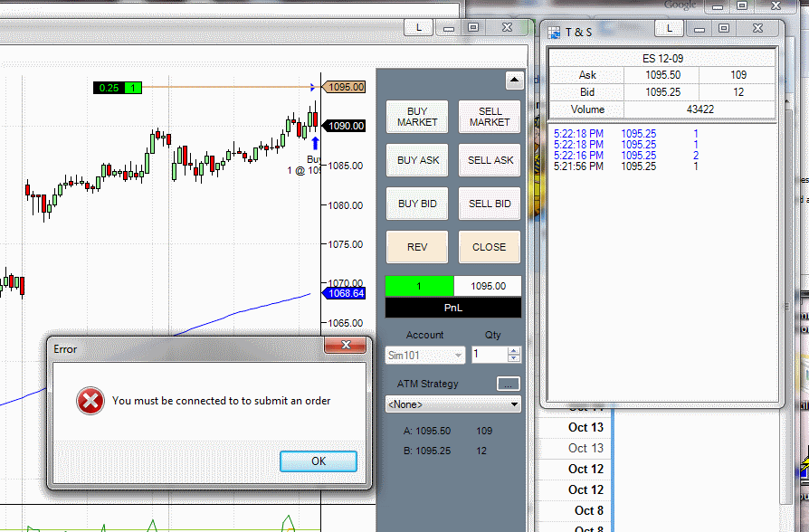Image resolution: width=809 pixels, height=532 pixels.
Task: Click the 1090.00 current price marker
Action: (344, 126)
